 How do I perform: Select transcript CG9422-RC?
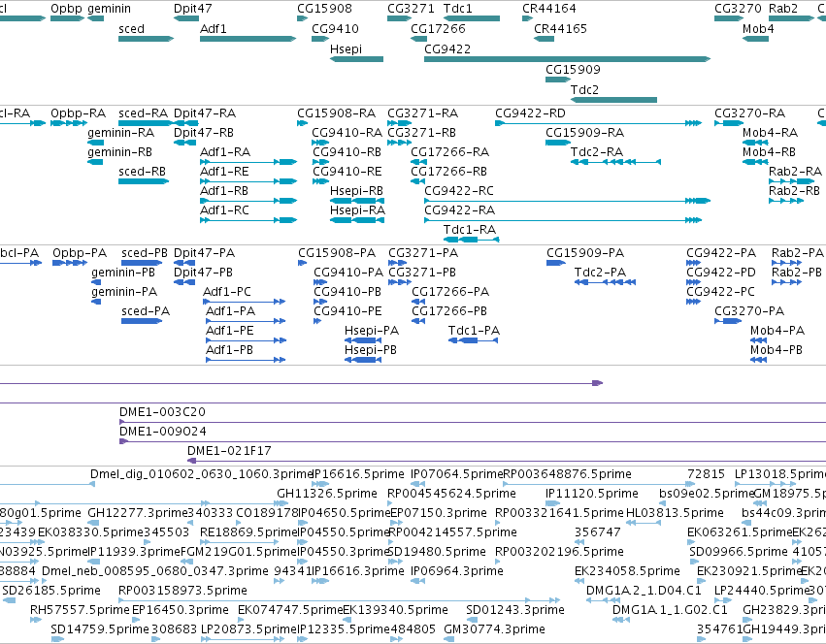point(568,201)
